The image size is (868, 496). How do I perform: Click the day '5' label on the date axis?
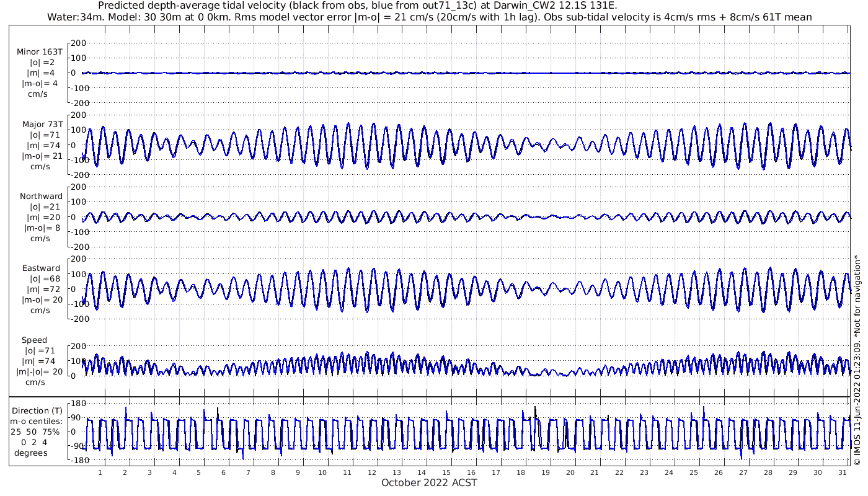[x=199, y=472]
